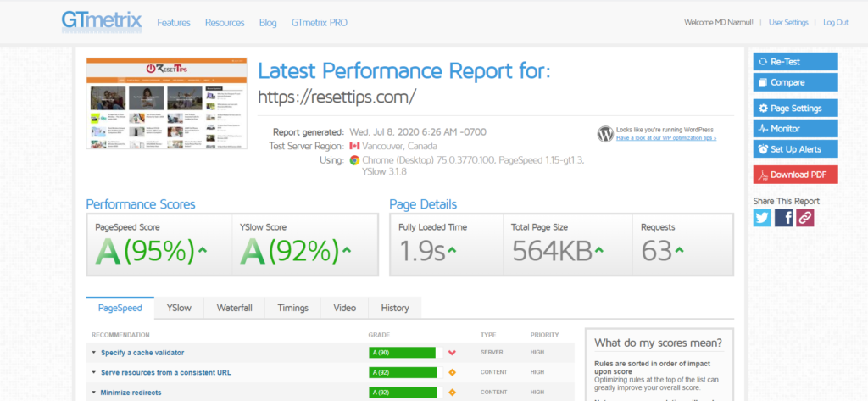Switch to the PageSpeed tab

pyautogui.click(x=120, y=308)
